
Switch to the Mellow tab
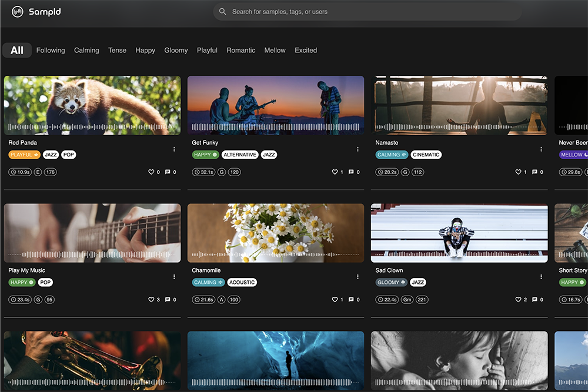pos(275,50)
